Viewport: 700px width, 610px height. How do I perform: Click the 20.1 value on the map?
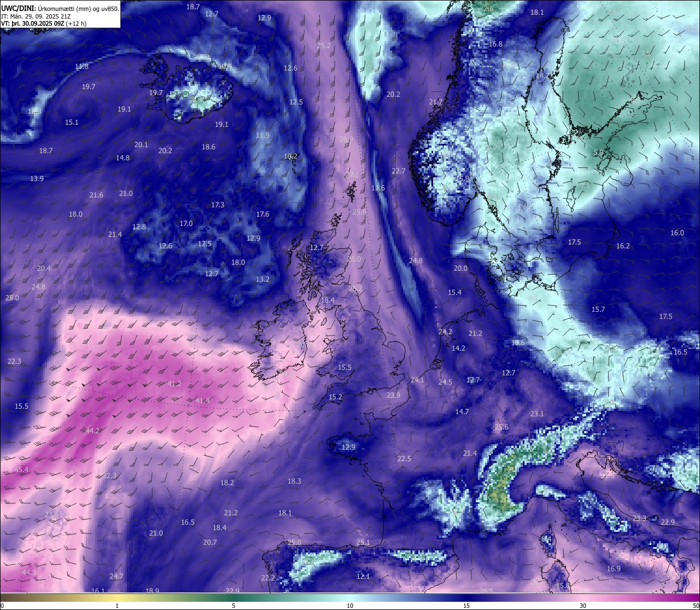[x=141, y=144]
